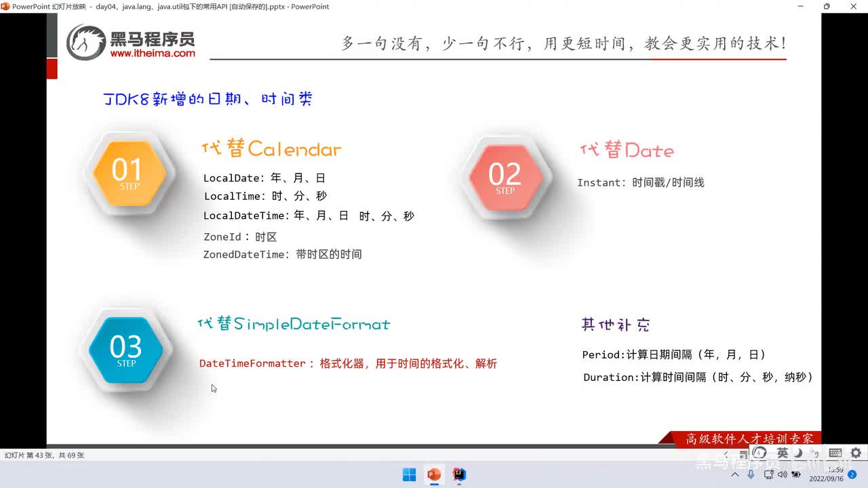Click the IME soft keyboard icon
Viewport: 868px width, 488px height.
(x=835, y=453)
